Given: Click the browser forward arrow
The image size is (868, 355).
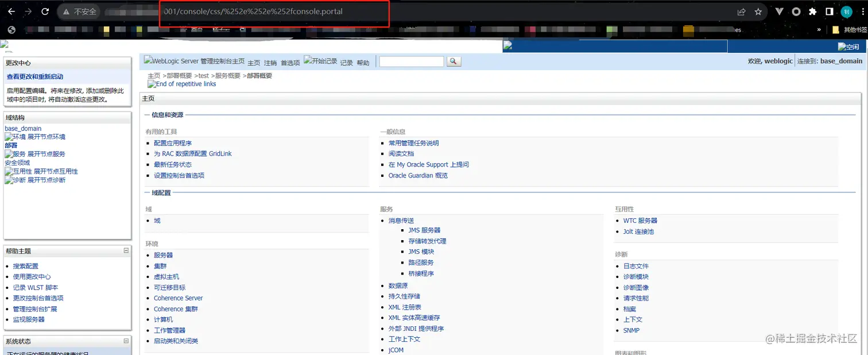Looking at the screenshot, I should click(x=28, y=11).
